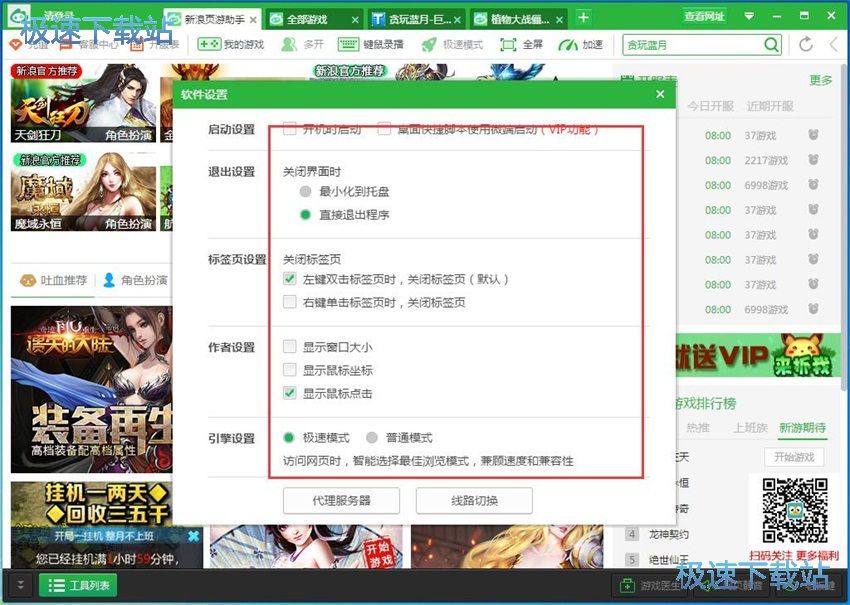Click 更多 link in server list
850x605 pixels.
point(820,80)
